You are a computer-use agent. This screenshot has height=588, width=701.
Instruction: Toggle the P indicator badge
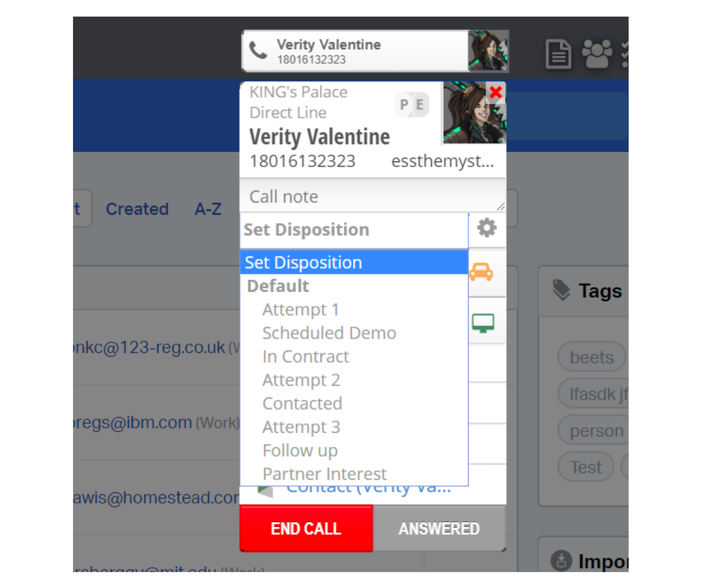[404, 105]
